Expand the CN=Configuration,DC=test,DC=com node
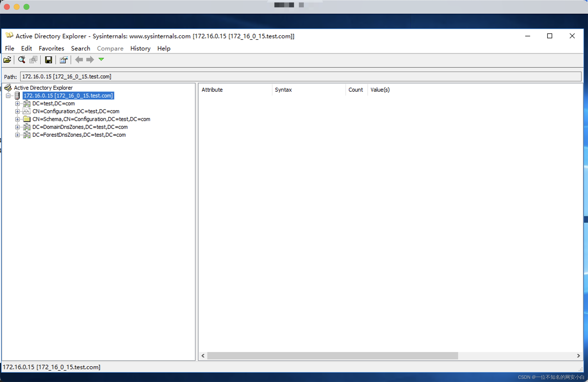588x382 pixels. coord(17,111)
